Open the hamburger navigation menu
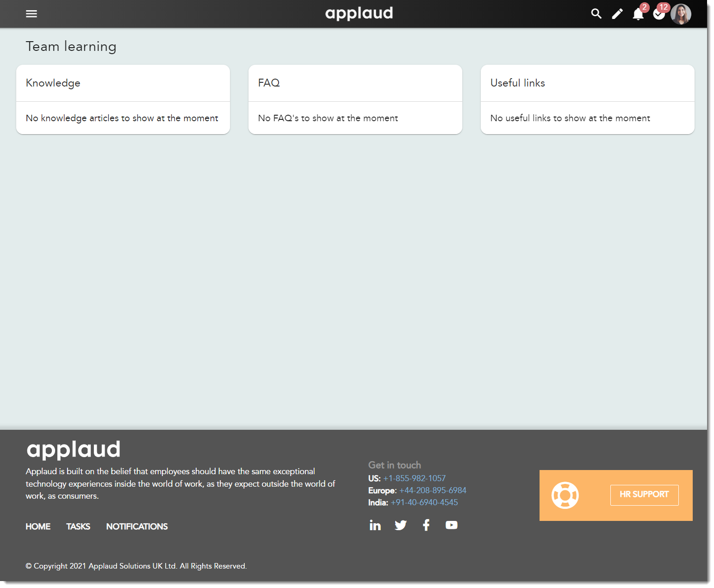 (31, 14)
